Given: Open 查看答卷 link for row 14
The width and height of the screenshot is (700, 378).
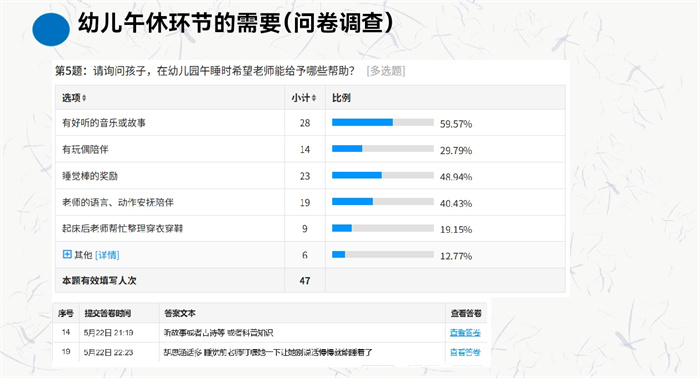Looking at the screenshot, I should pos(465,332).
